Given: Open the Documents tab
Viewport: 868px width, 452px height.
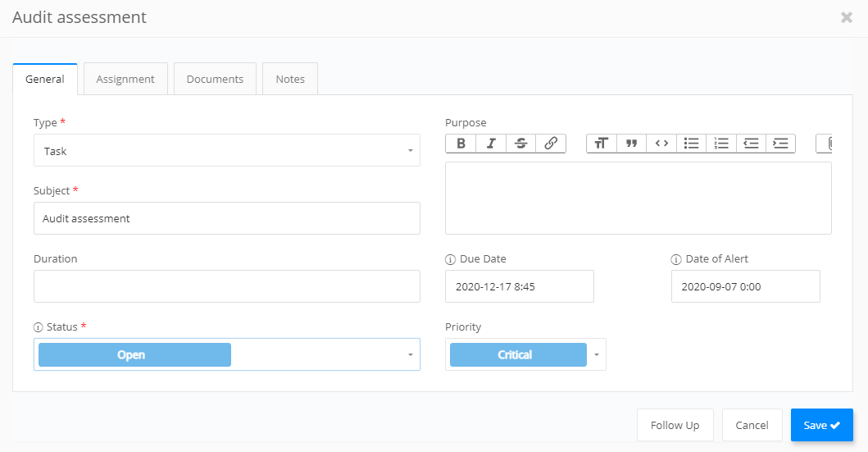Looking at the screenshot, I should click(x=215, y=79).
